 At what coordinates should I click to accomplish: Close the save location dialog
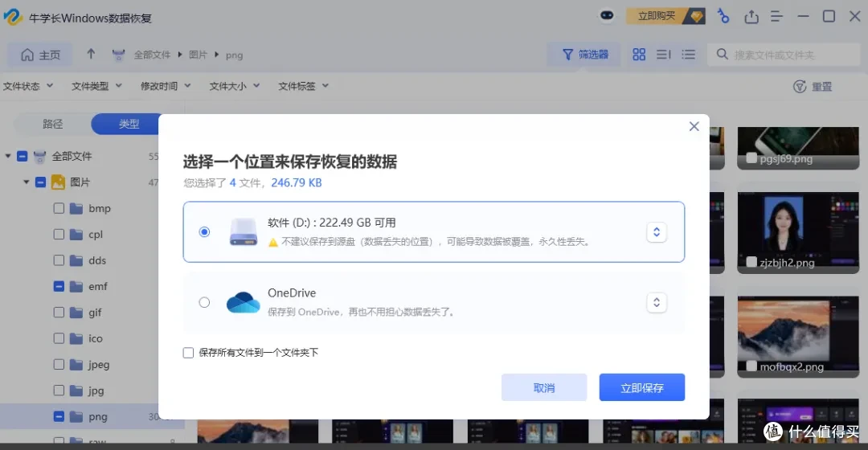(694, 127)
